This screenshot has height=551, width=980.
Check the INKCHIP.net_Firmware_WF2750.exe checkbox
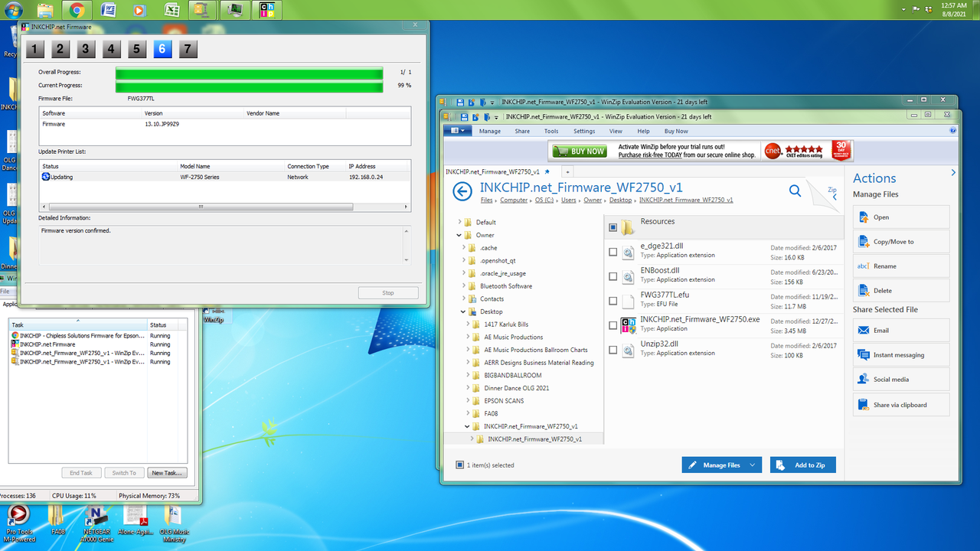(613, 325)
